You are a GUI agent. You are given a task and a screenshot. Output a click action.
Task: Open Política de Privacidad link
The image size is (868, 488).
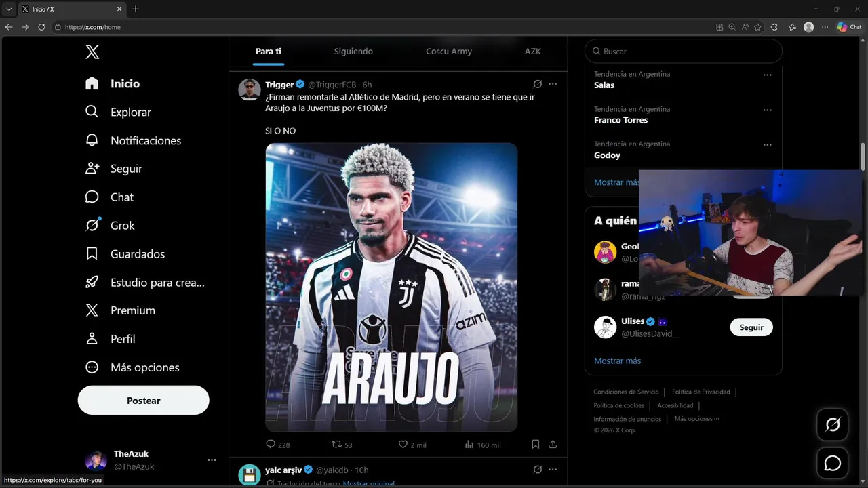point(701,392)
